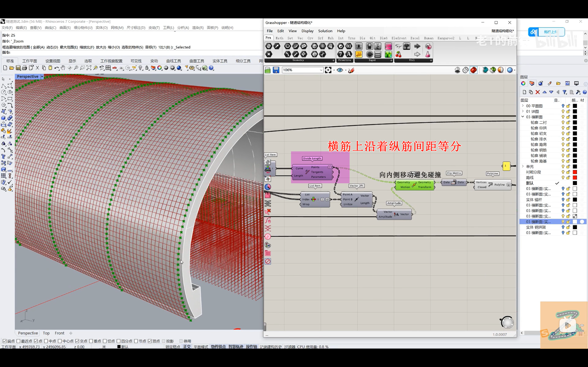Click the red delete layer icon
Image resolution: width=588 pixels, height=367 pixels.
[537, 92]
